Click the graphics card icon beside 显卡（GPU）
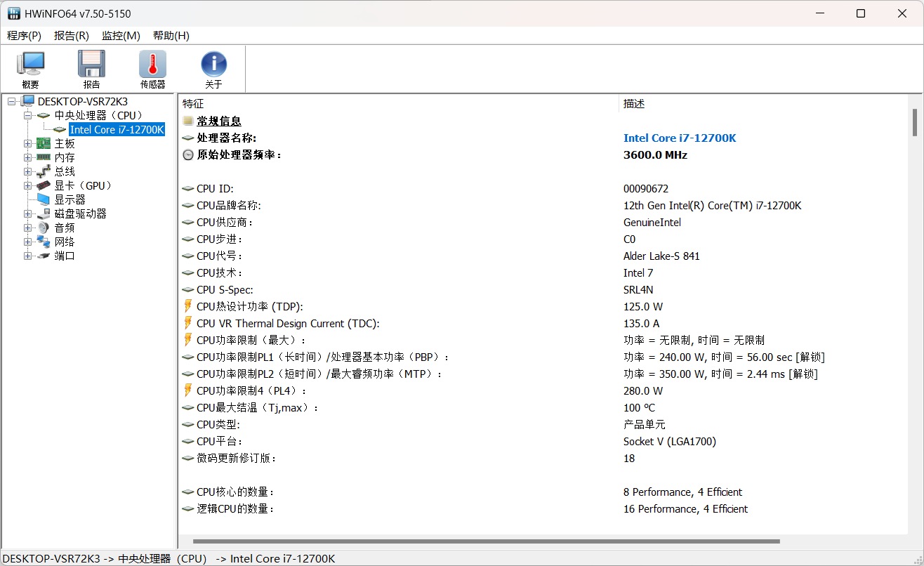The width and height of the screenshot is (924, 566). pyautogui.click(x=44, y=185)
